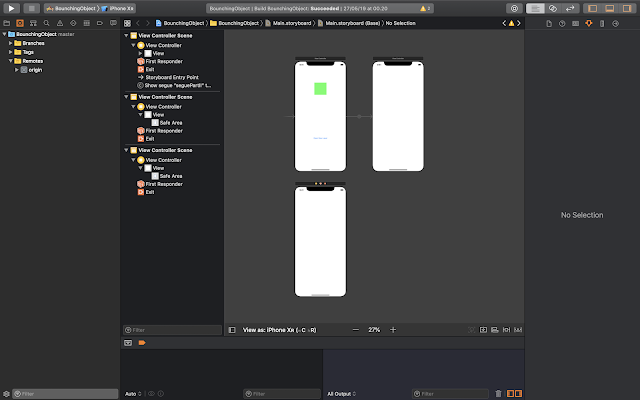Jump to next issue in jump bar
Image resolution: width=640 pixels, height=400 pixels.
click(x=519, y=23)
